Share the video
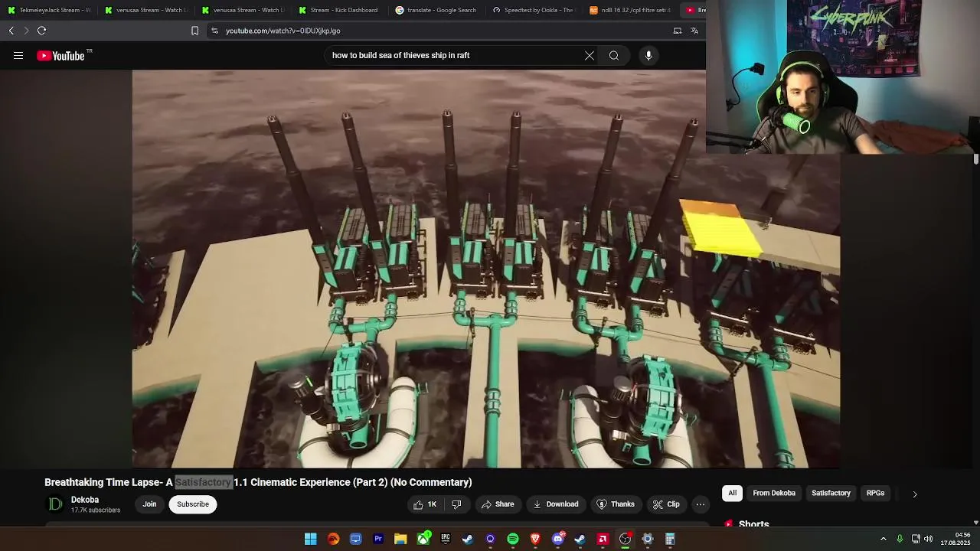The height and width of the screenshot is (551, 980). (498, 504)
